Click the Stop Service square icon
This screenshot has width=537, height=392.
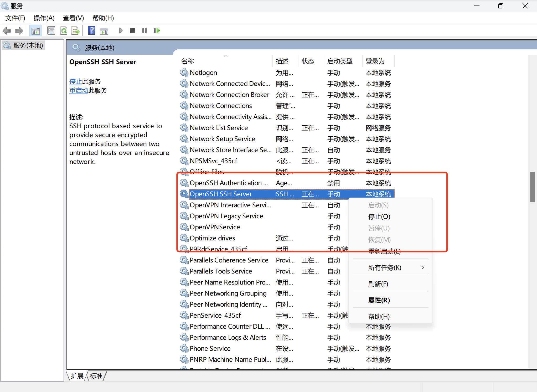[x=132, y=31]
